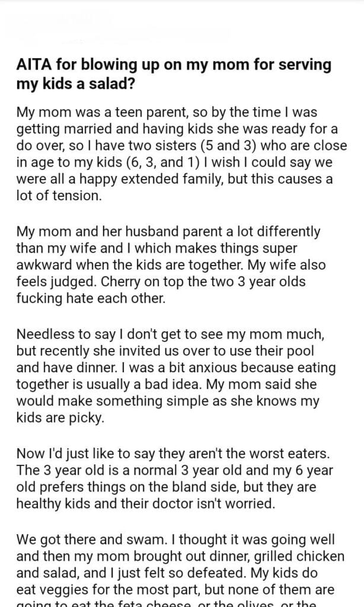Click the paragraph starting "My mom and her husband"
This screenshot has height=607, width=364.
click(171, 266)
